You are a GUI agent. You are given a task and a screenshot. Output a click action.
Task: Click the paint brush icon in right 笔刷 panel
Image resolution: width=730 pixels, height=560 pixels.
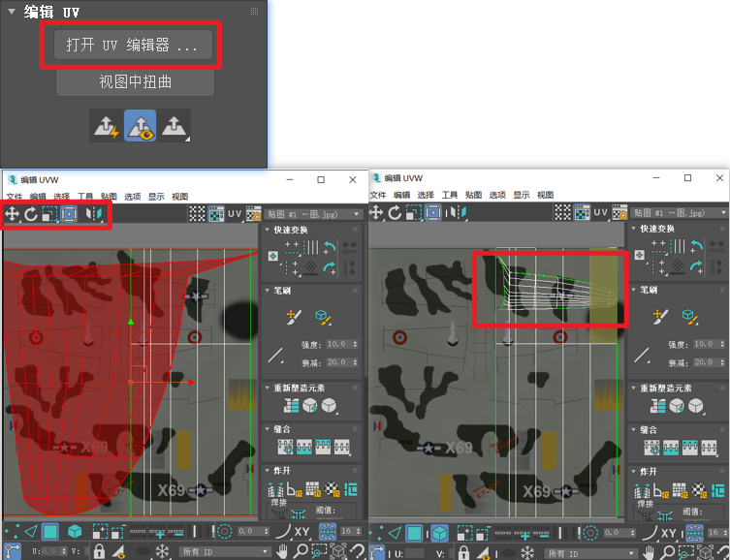[x=657, y=315]
